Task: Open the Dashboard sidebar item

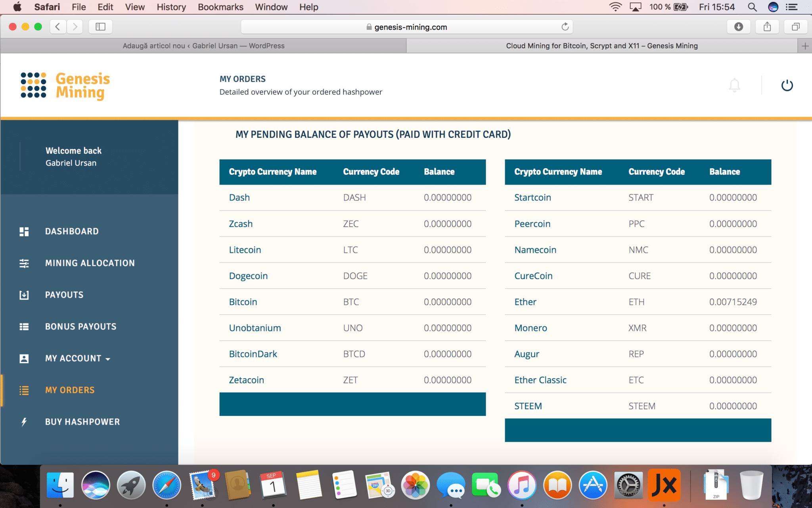Action: point(72,231)
